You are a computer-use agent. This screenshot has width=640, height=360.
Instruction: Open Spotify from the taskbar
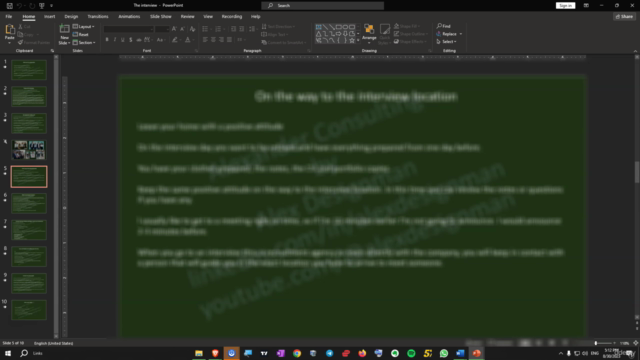click(411, 353)
